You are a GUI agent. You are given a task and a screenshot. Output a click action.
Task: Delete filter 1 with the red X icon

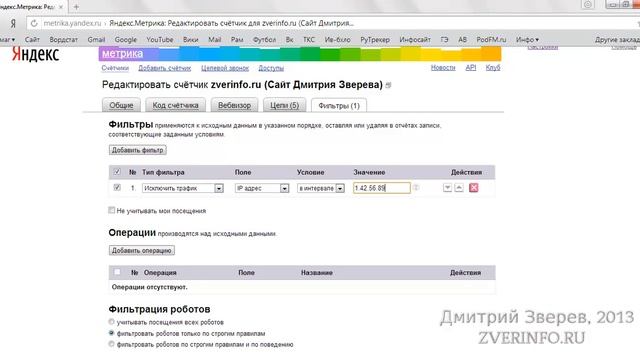point(473,188)
